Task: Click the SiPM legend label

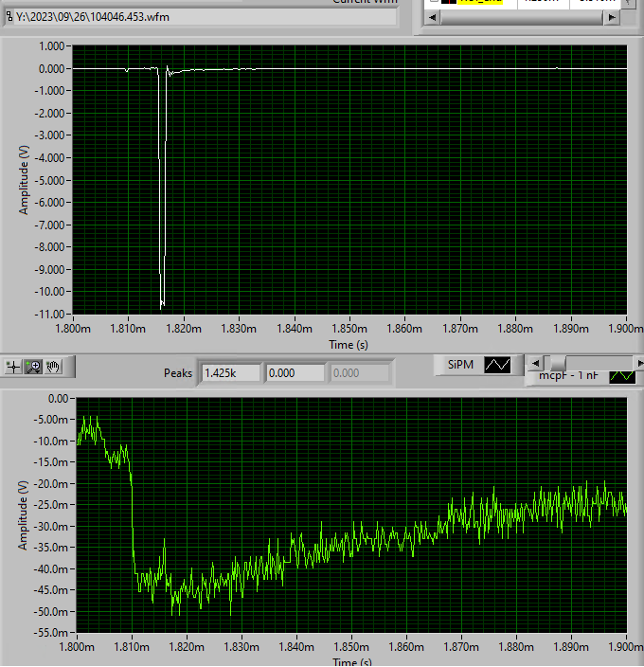Action: pyautogui.click(x=460, y=365)
